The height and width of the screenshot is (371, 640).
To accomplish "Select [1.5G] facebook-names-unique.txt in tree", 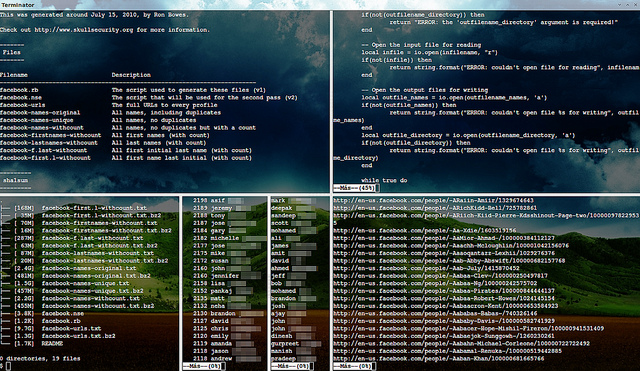I will coord(71,283).
